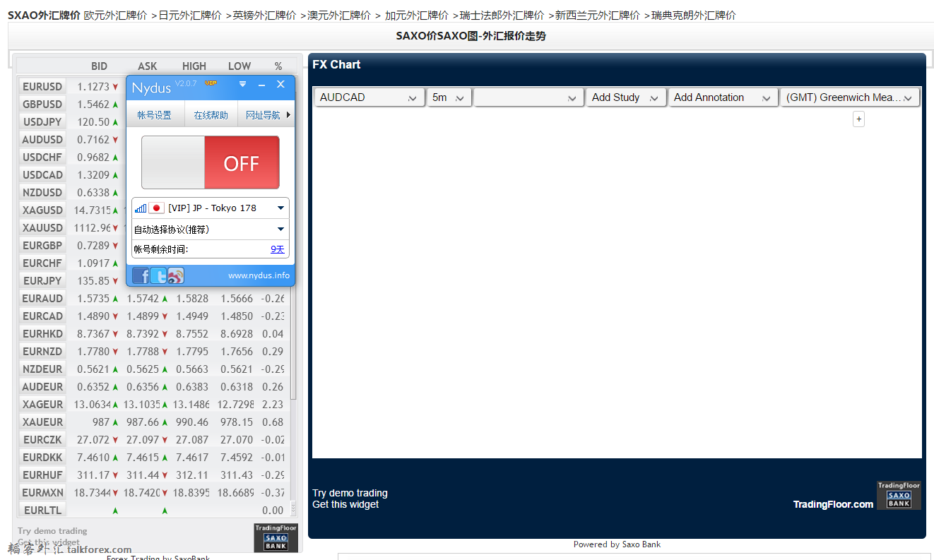Open the AUDCAD symbol dropdown
Screen dimensions: 934x560
click(369, 97)
